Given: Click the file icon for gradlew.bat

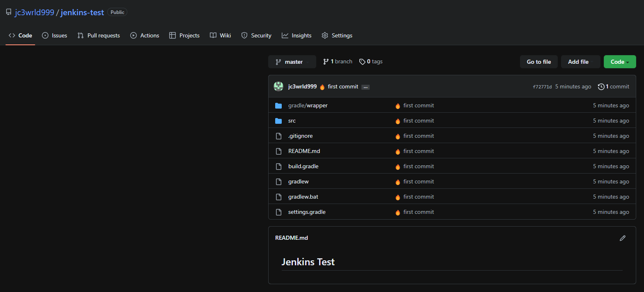Looking at the screenshot, I should (x=278, y=197).
